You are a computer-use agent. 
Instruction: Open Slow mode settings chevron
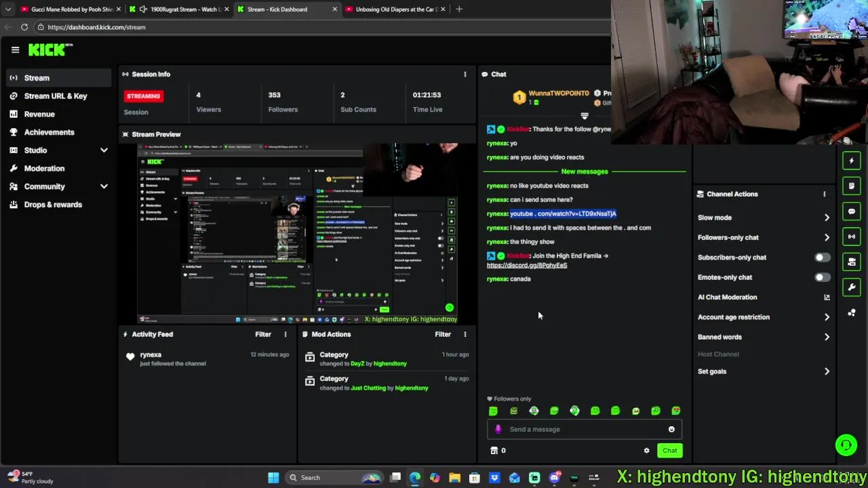point(827,218)
